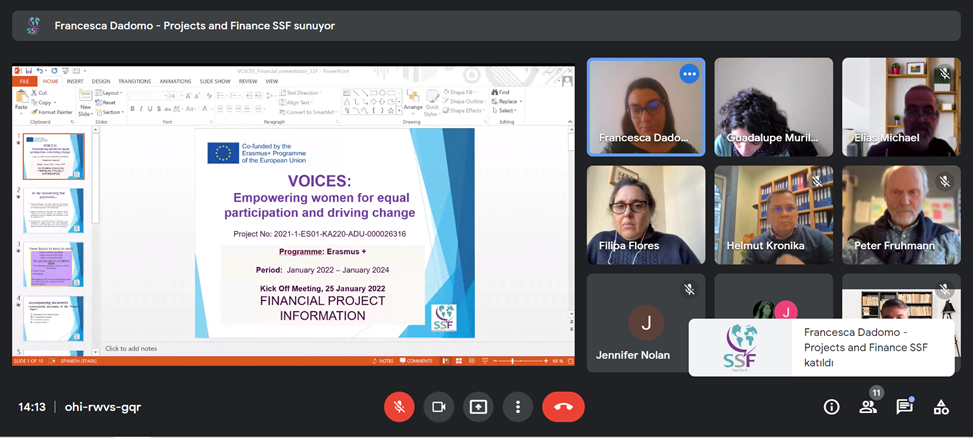Image resolution: width=973 pixels, height=438 pixels.
Task: Open the chat messages panel
Action: (x=904, y=407)
